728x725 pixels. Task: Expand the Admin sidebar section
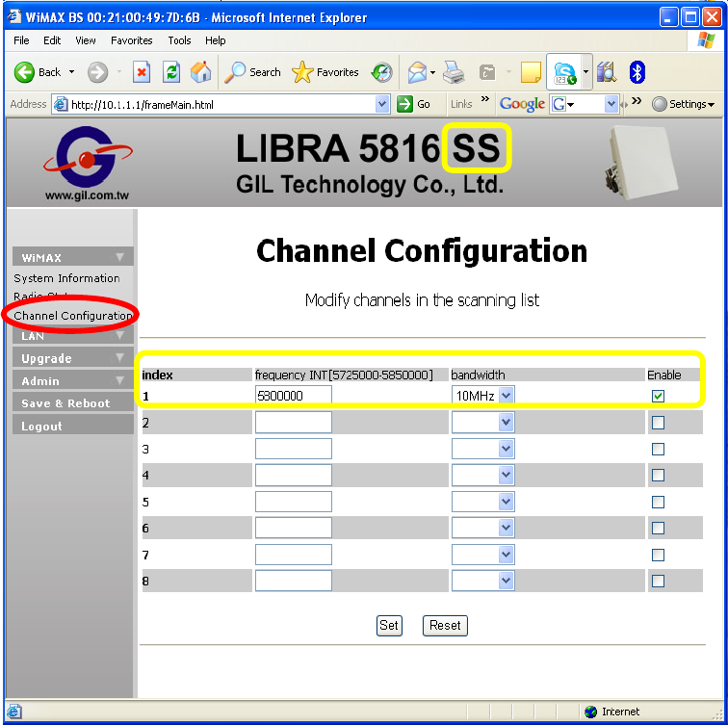[73, 380]
